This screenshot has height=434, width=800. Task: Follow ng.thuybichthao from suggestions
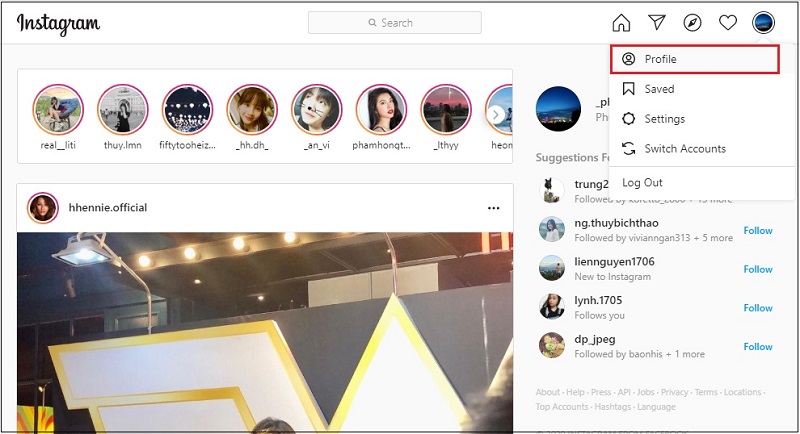(757, 231)
